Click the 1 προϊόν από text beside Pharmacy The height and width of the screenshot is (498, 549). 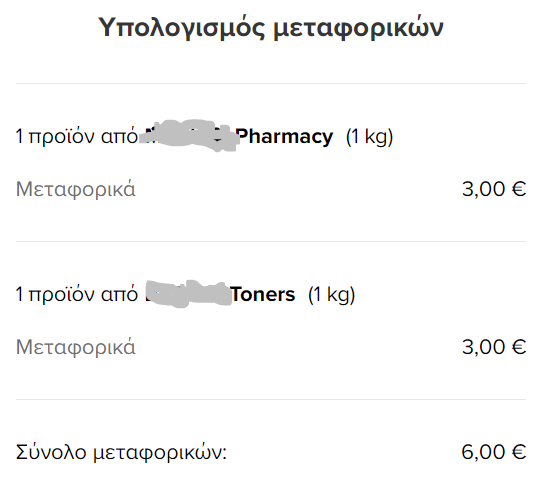click(x=77, y=137)
